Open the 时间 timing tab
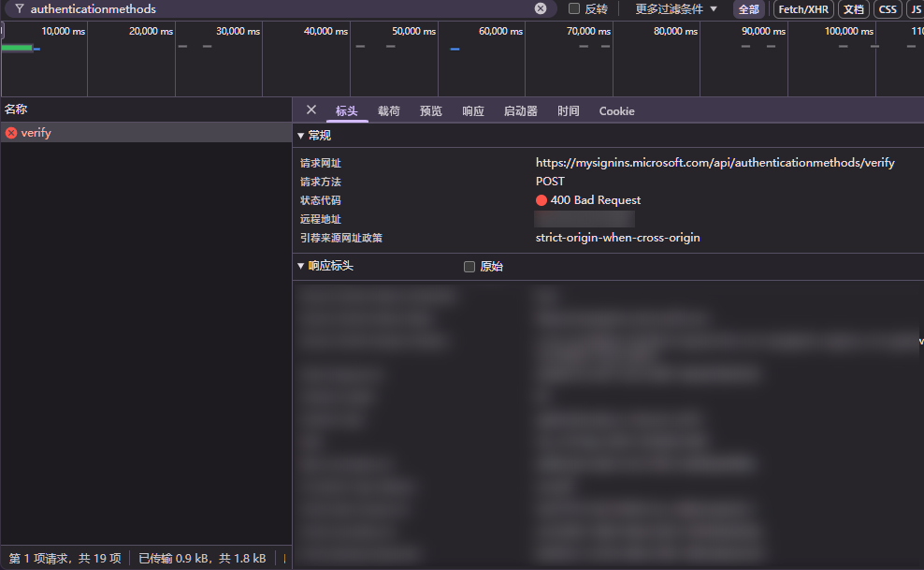The image size is (924, 570). (x=568, y=110)
